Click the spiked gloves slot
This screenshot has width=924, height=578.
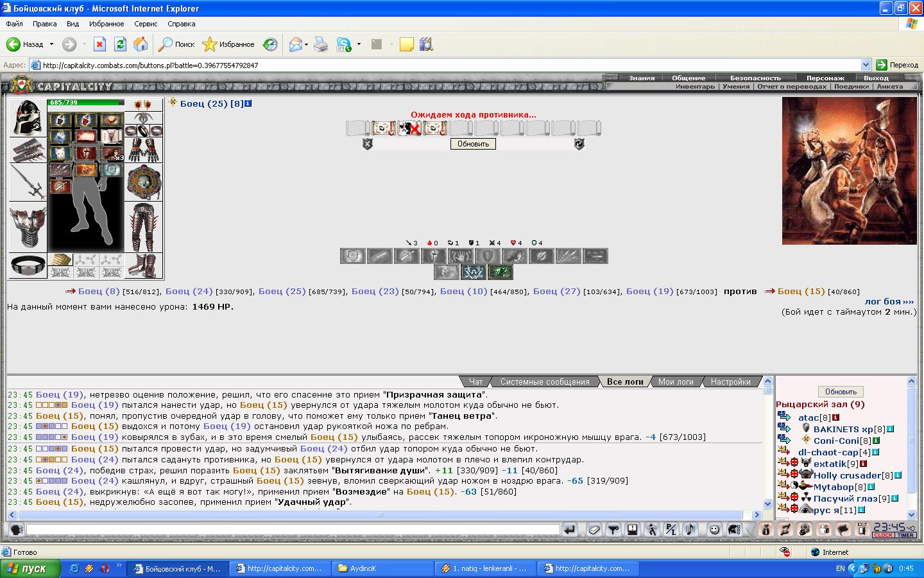coord(144,150)
